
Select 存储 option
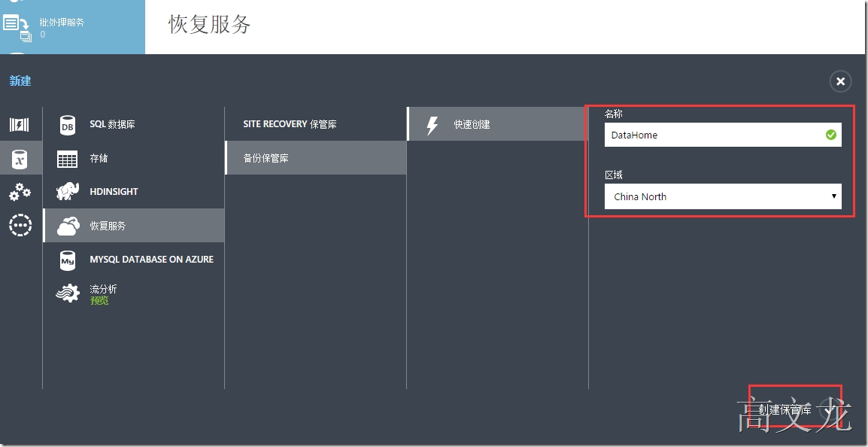[x=134, y=159]
